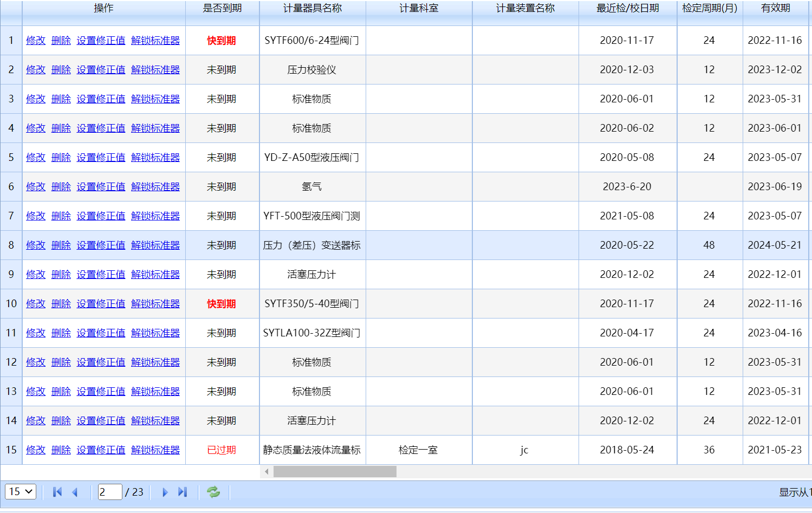812x513 pixels.
Task: Click 设置修正值 in row 8
Action: click(x=101, y=245)
